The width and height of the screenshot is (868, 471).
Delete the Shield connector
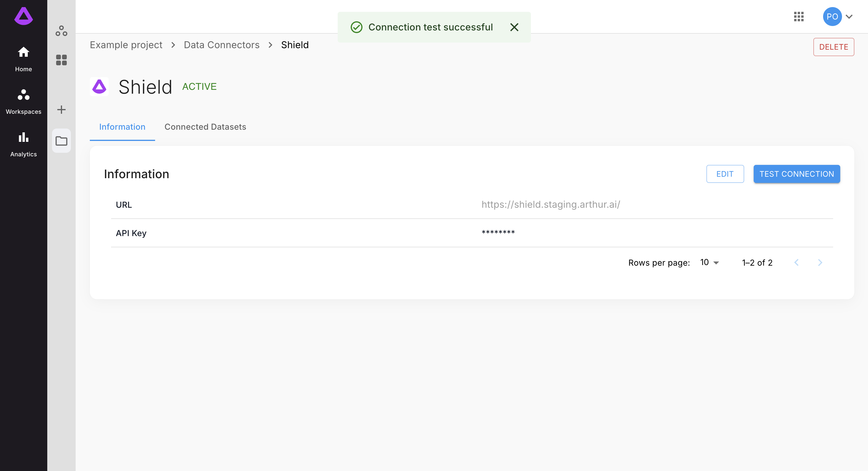[x=834, y=47]
